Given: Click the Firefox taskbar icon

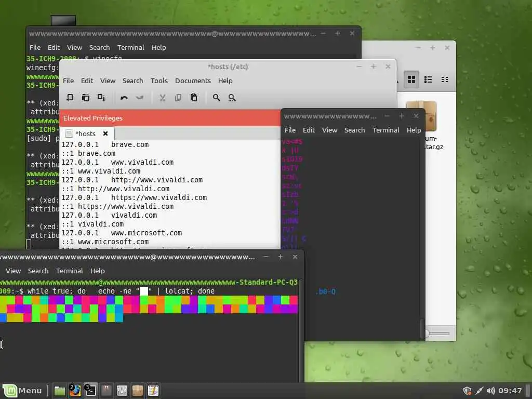Looking at the screenshot, I should click(75, 391).
